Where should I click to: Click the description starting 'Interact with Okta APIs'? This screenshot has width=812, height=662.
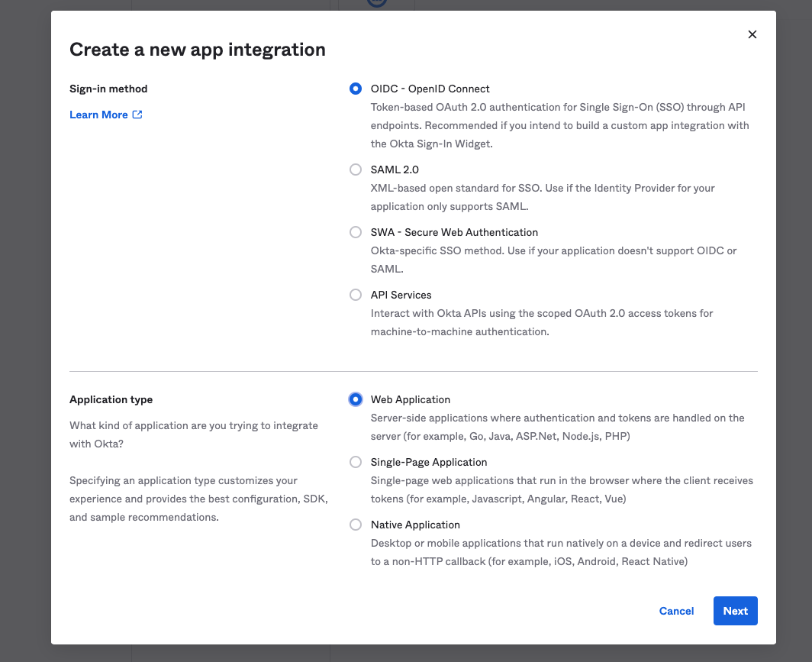click(x=542, y=322)
